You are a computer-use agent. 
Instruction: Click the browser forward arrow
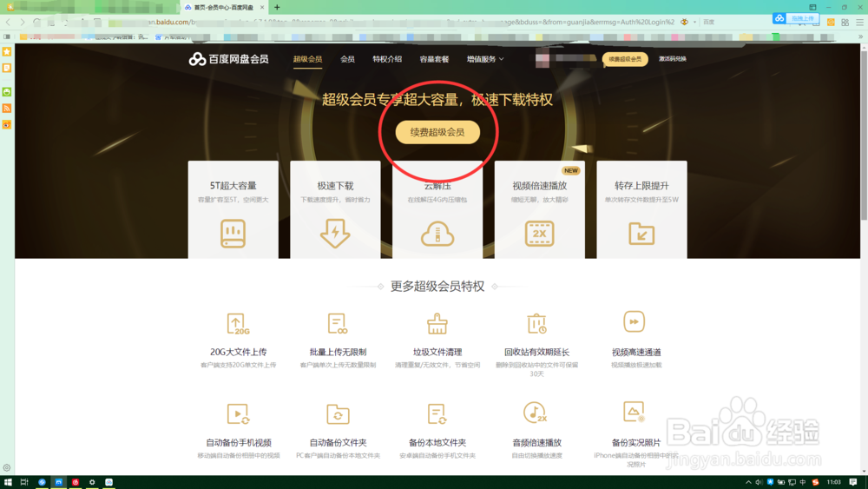pyautogui.click(x=23, y=23)
